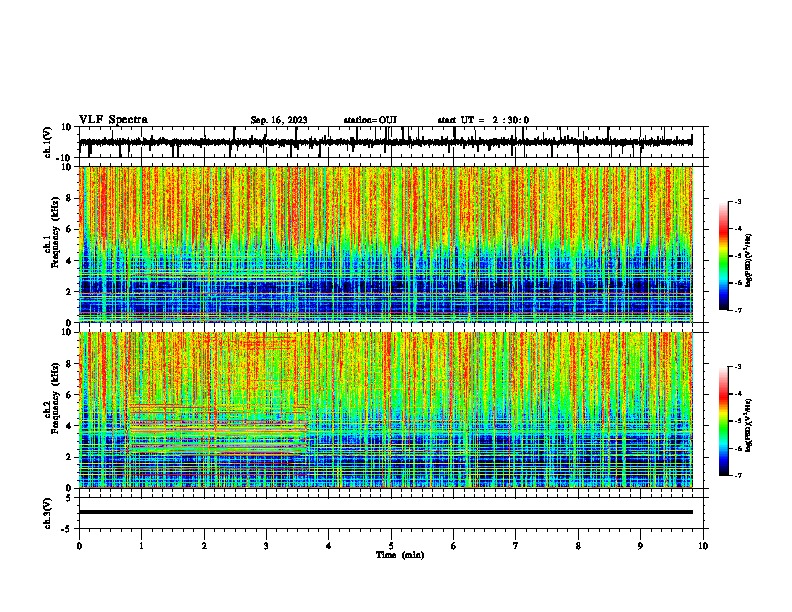Click the '-7' label on ch.2 color scale
This screenshot has height=612, width=792.
738,475
